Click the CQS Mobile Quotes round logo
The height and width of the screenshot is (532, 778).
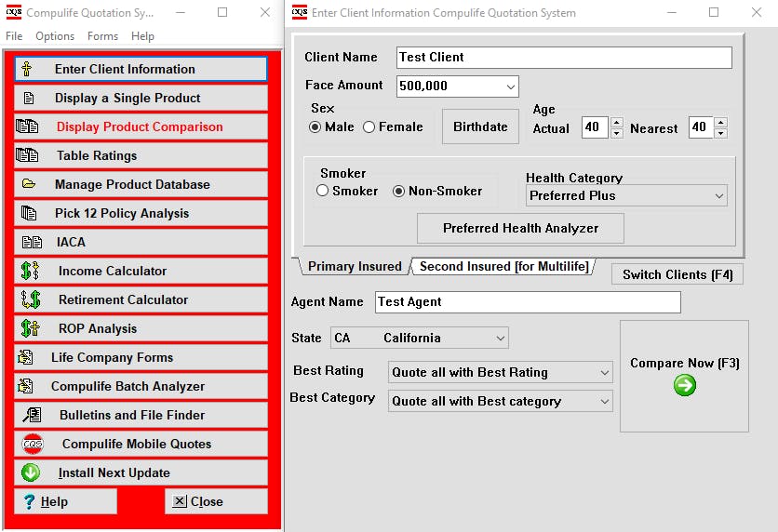[x=33, y=444]
